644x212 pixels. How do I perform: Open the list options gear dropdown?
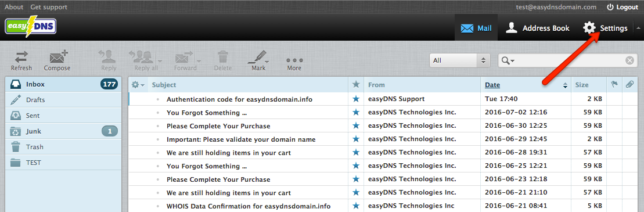138,85
